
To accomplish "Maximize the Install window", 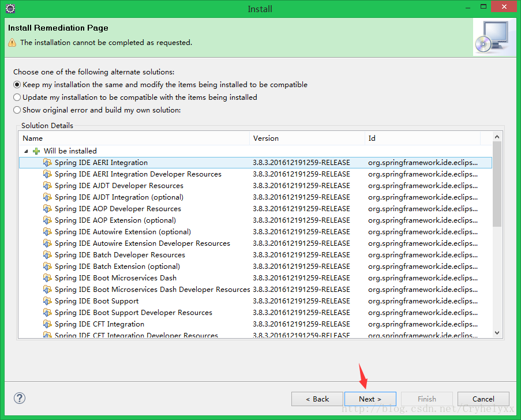I will [x=483, y=7].
